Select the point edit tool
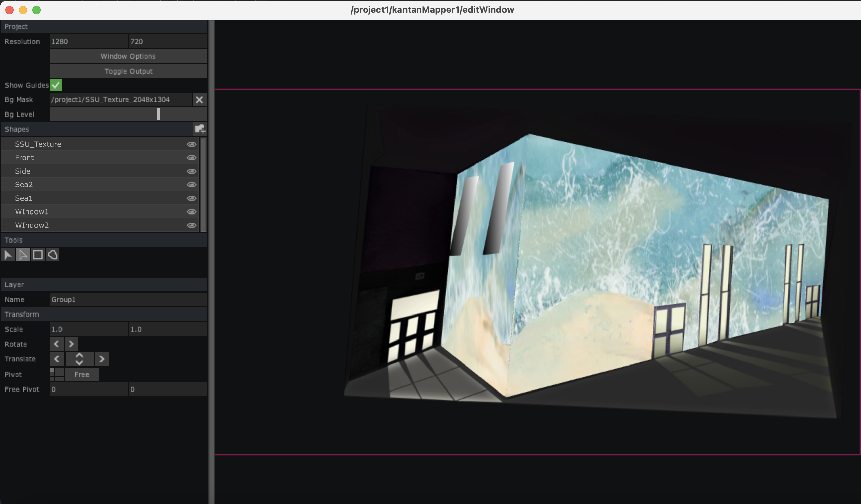This screenshot has height=504, width=861. click(x=23, y=254)
